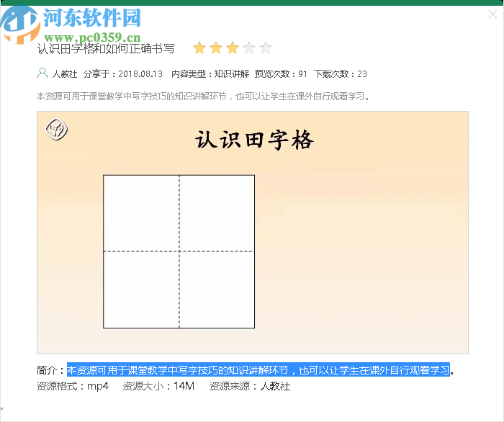Image resolution: width=504 pixels, height=422 pixels.
Task: Click the publisher logo in video corner
Action: (57, 129)
